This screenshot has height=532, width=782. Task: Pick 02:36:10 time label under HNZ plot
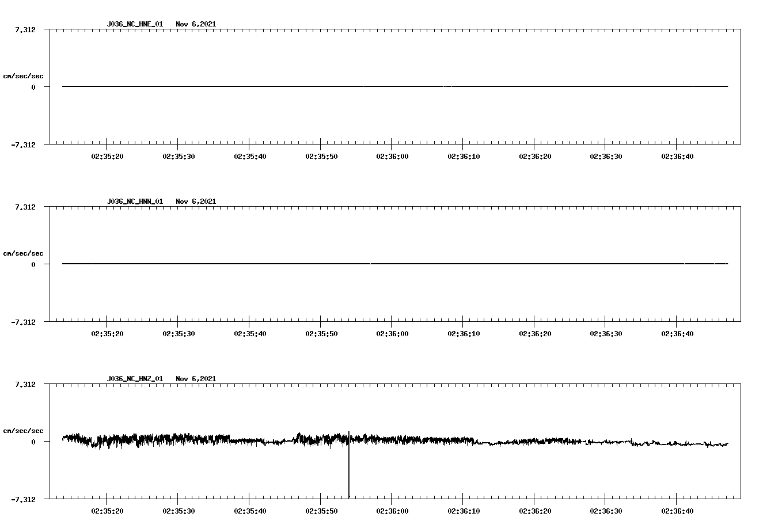pyautogui.click(x=464, y=511)
